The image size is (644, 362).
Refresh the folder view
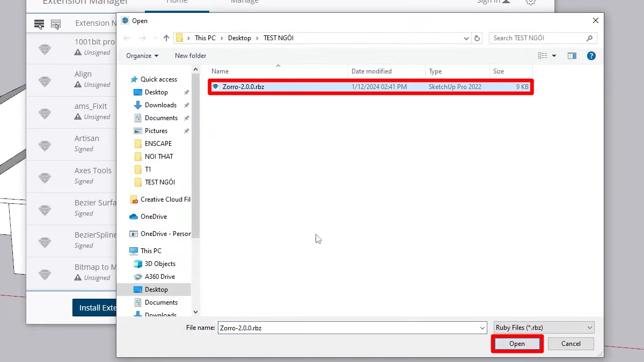[477, 38]
